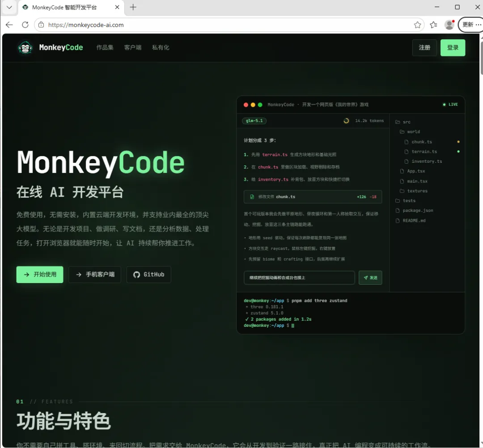
Task: Expand the src folder
Action: 403,122
